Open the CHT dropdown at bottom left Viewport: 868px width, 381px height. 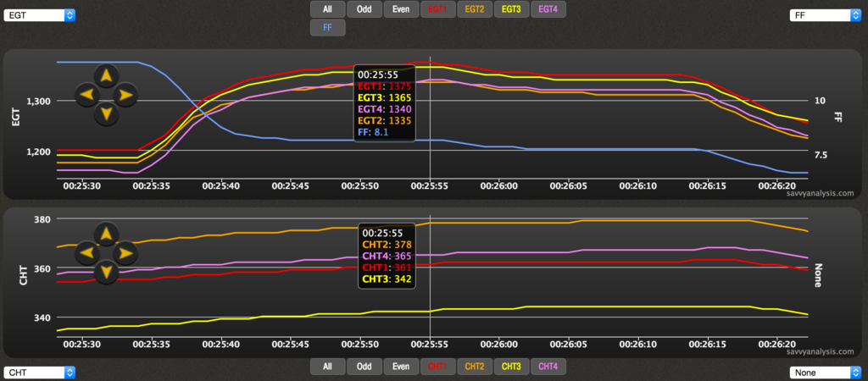40,373
